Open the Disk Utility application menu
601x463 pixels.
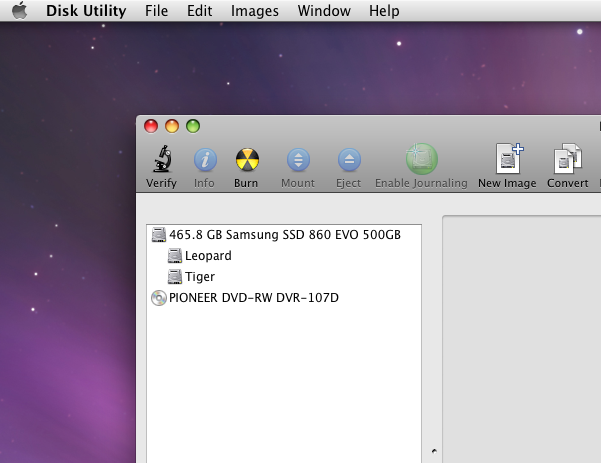click(86, 11)
